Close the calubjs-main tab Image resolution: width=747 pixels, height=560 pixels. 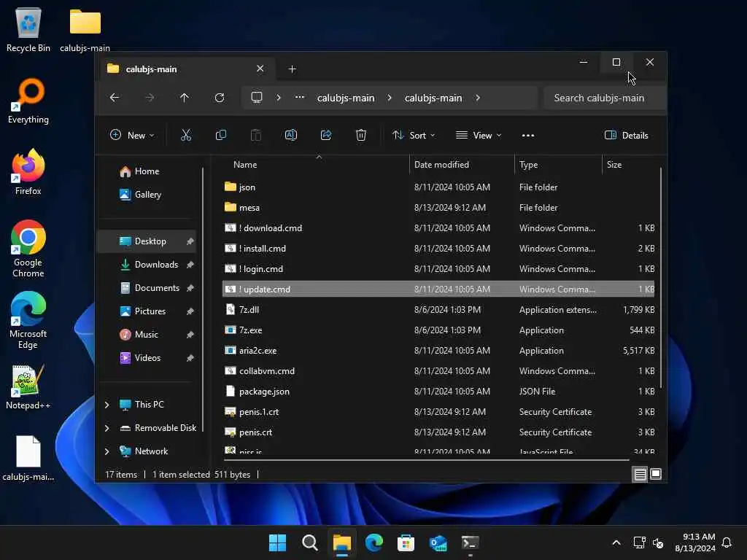tap(260, 69)
